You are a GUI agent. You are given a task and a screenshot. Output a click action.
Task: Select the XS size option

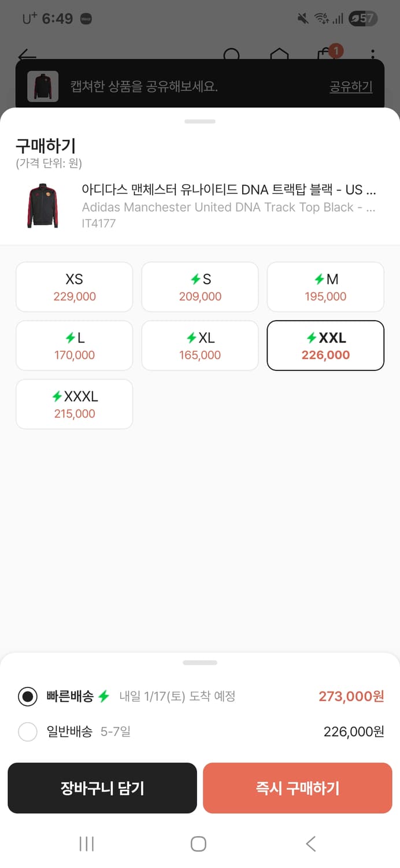click(74, 286)
